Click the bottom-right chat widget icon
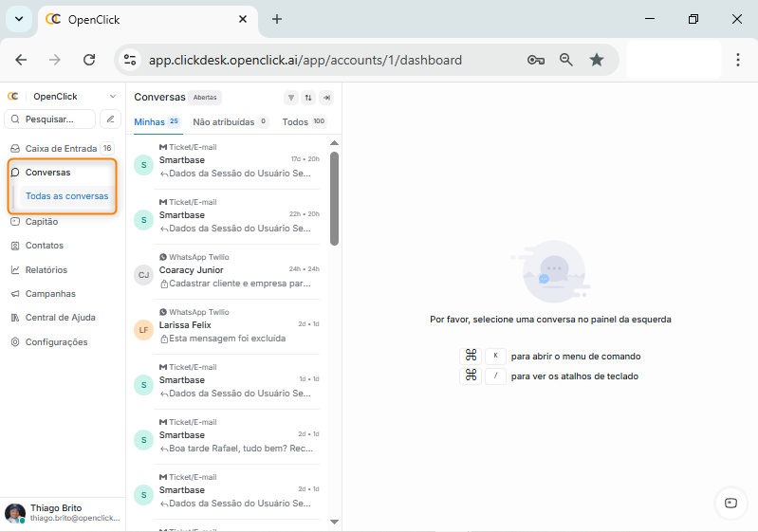The height and width of the screenshot is (532, 758). tap(730, 503)
